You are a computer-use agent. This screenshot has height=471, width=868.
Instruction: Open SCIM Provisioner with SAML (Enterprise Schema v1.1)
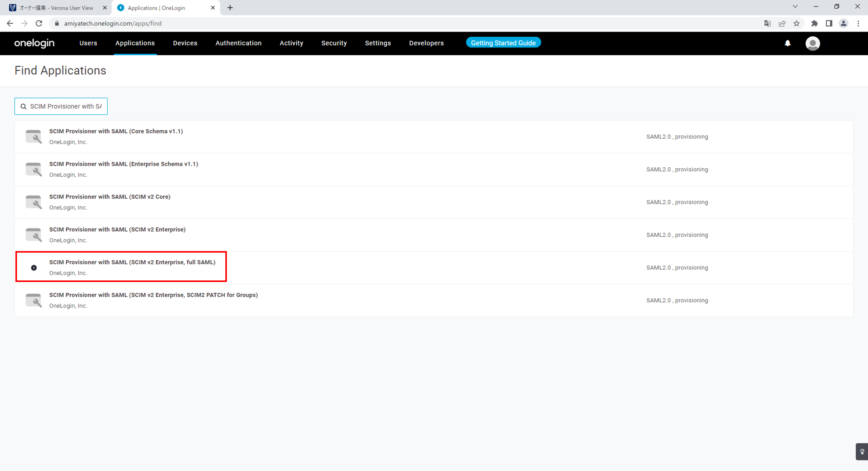[124, 164]
